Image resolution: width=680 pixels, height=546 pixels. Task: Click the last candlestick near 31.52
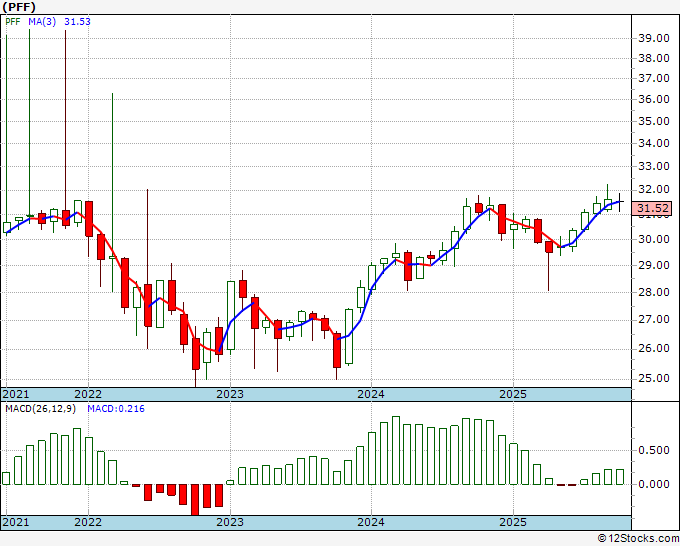point(619,202)
